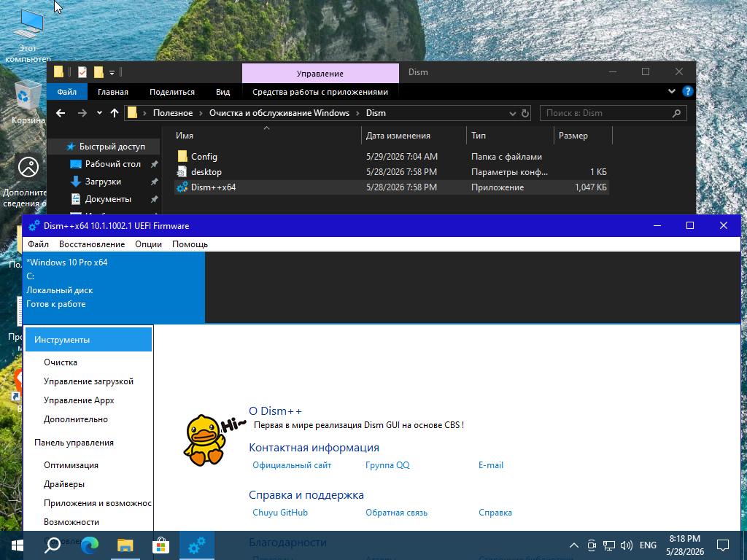This screenshot has height=560, width=747.
Task: Expand the Explorer ribbon chevron
Action: click(x=672, y=91)
